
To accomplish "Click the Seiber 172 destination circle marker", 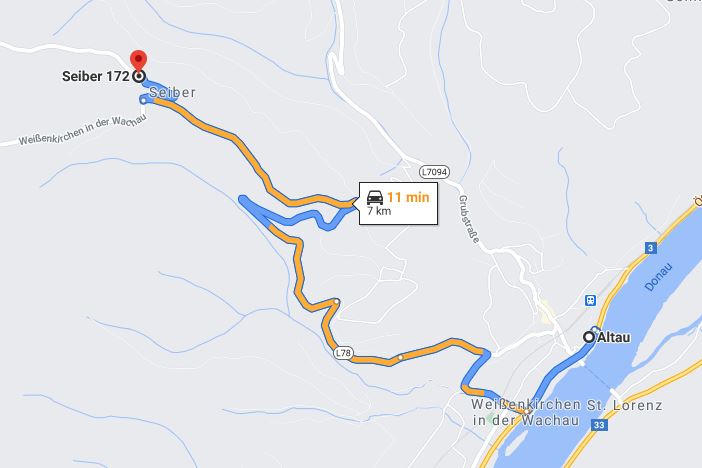I will point(139,77).
